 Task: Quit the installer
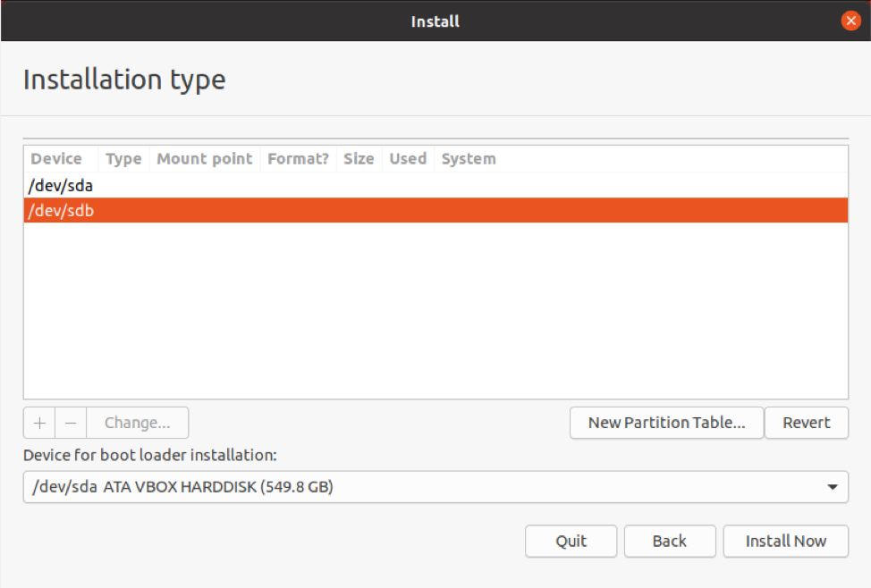pos(571,541)
